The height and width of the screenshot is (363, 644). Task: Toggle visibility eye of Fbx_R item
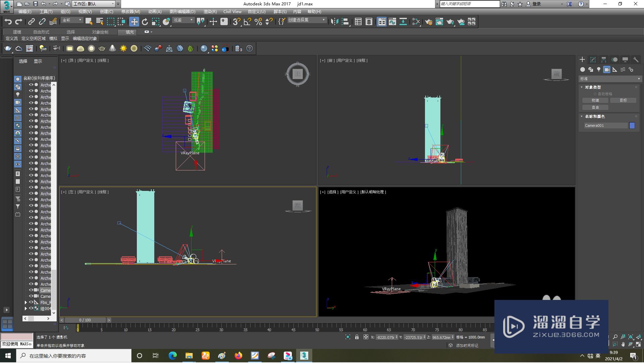[x=31, y=303]
